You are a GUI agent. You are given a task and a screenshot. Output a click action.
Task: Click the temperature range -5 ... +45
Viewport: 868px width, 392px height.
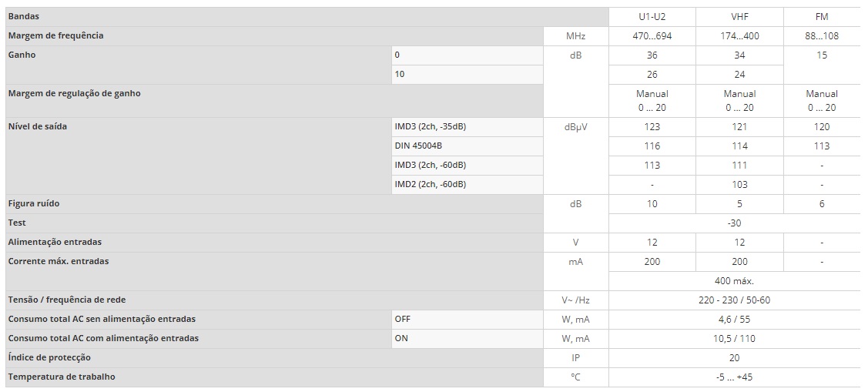pos(735,377)
